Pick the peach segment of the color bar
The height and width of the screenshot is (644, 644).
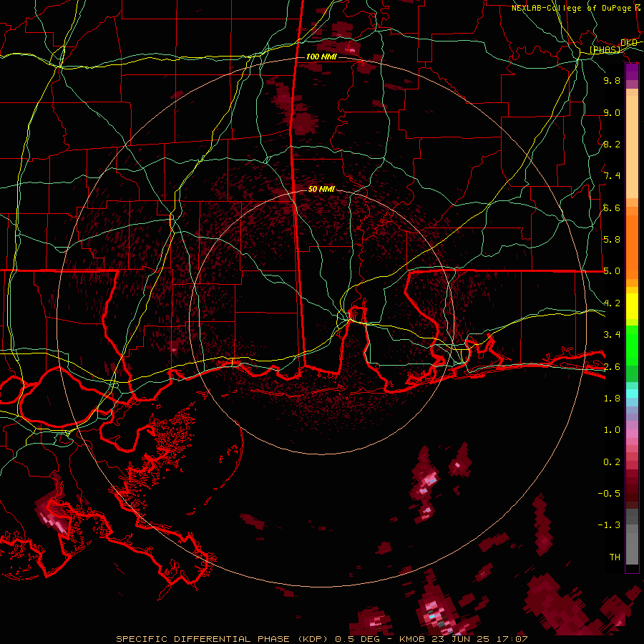632,148
